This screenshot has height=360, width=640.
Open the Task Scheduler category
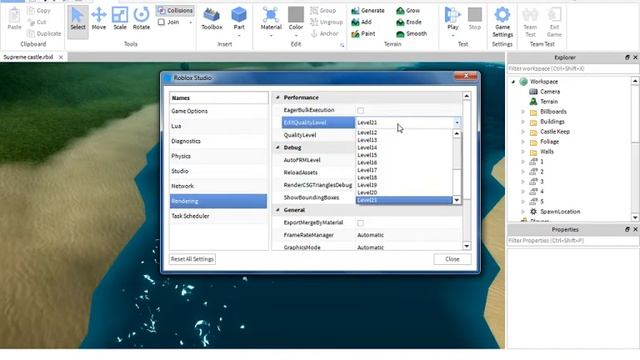tap(218, 216)
